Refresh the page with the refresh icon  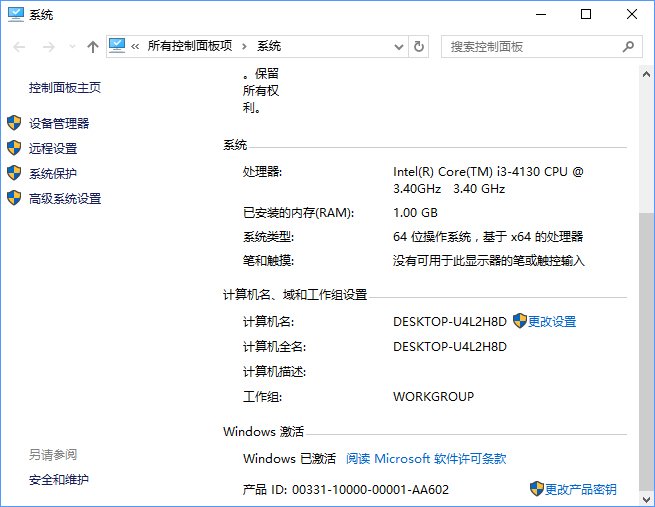pyautogui.click(x=419, y=46)
